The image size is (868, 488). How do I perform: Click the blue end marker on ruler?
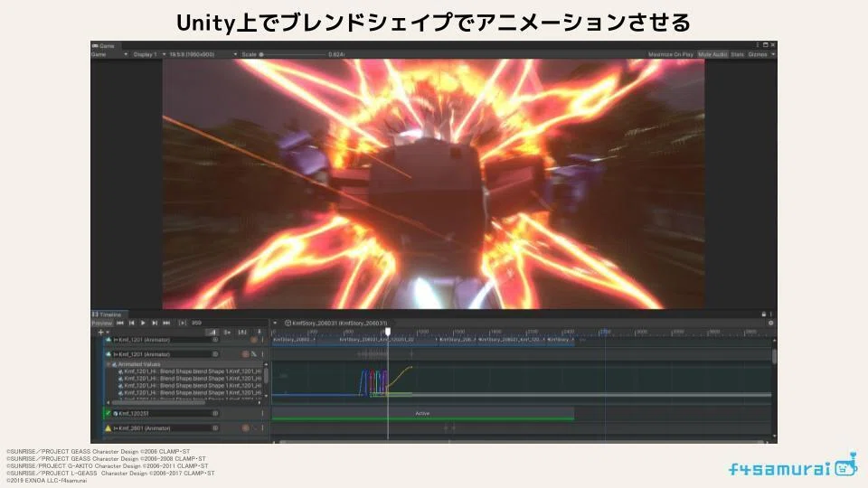point(605,332)
